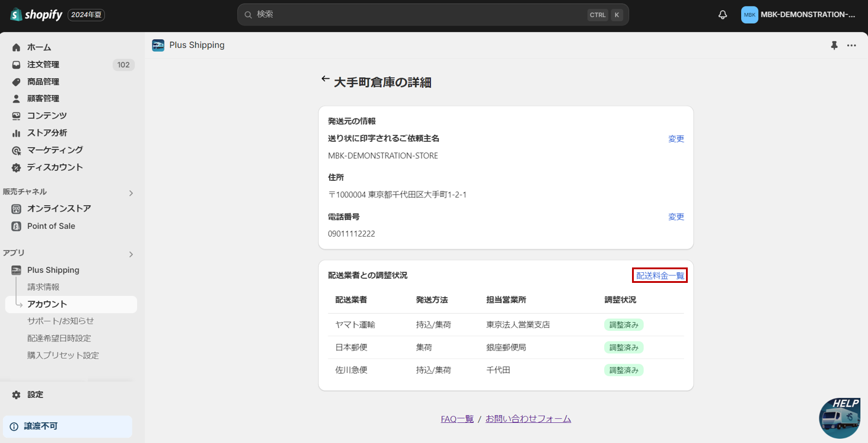Select アカウント under Plus Shipping
This screenshot has width=868, height=443.
click(71, 304)
